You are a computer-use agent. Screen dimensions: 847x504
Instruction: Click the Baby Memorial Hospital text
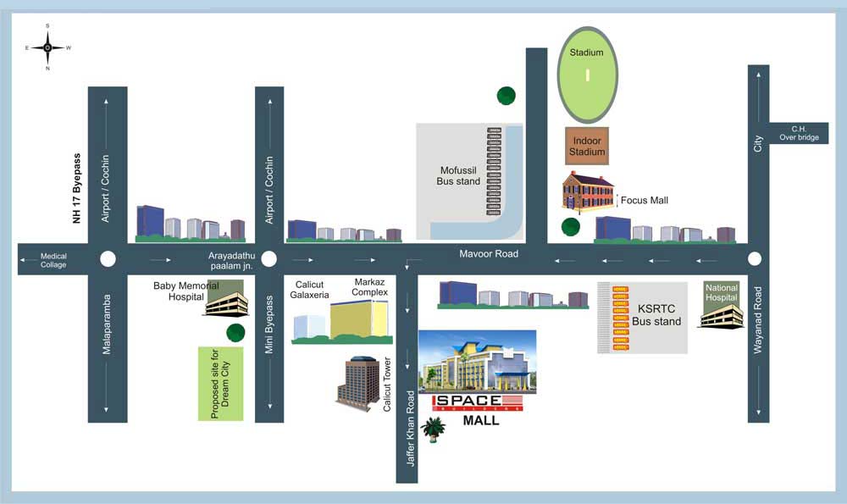click(x=185, y=291)
